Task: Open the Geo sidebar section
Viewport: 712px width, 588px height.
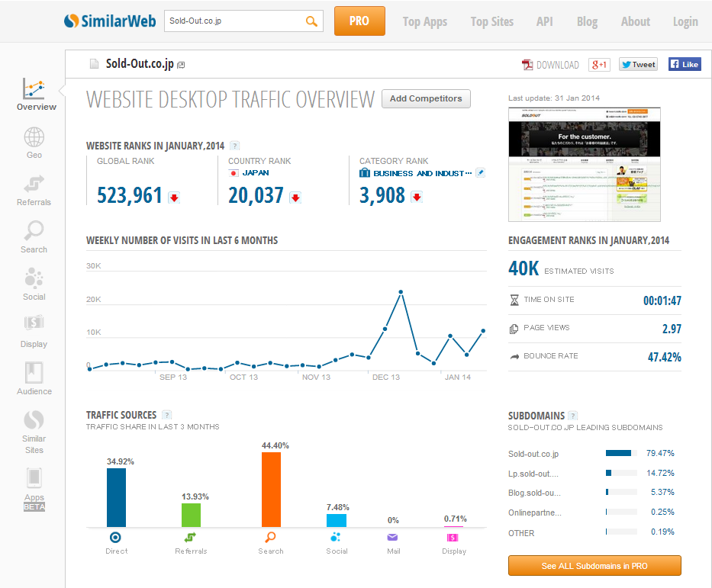Action: click(x=34, y=143)
